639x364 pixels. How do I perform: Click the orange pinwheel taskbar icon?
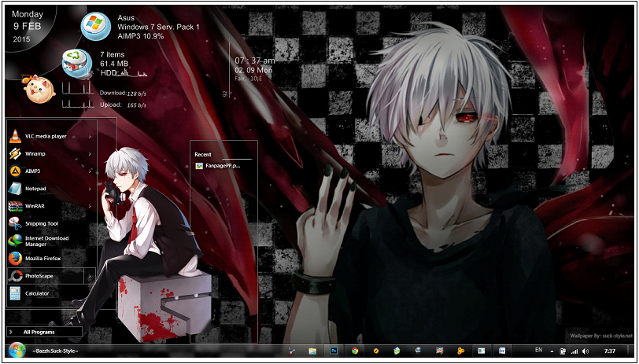(x=460, y=351)
